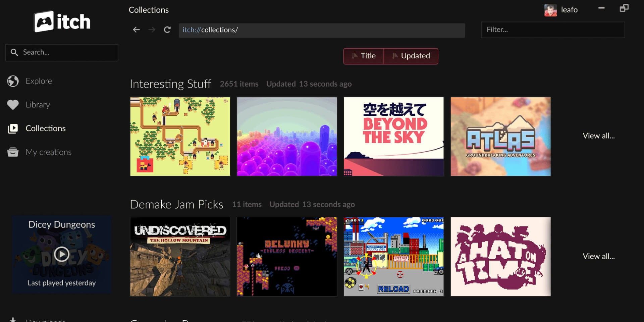Click the back navigation arrow
644x322 pixels.
pos(136,30)
